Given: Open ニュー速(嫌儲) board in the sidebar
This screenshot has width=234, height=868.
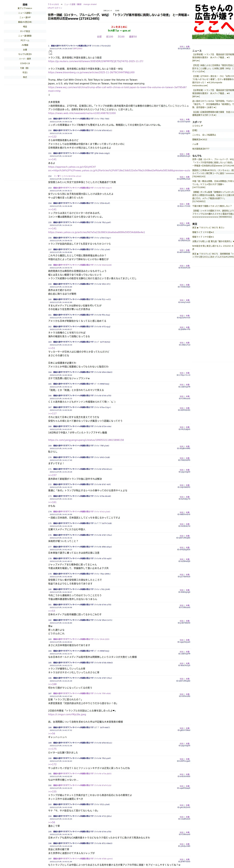Looking at the screenshot, I should [x=25, y=36].
